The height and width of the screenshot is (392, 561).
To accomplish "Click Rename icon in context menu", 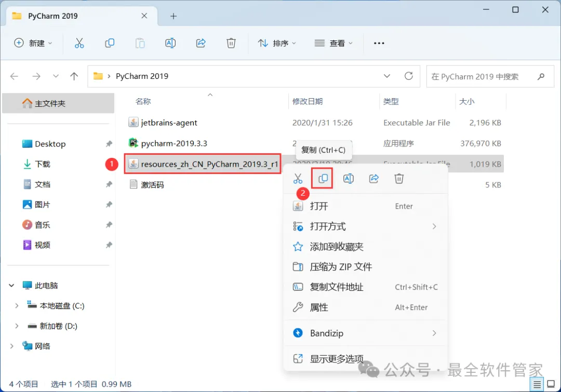I will 349,179.
